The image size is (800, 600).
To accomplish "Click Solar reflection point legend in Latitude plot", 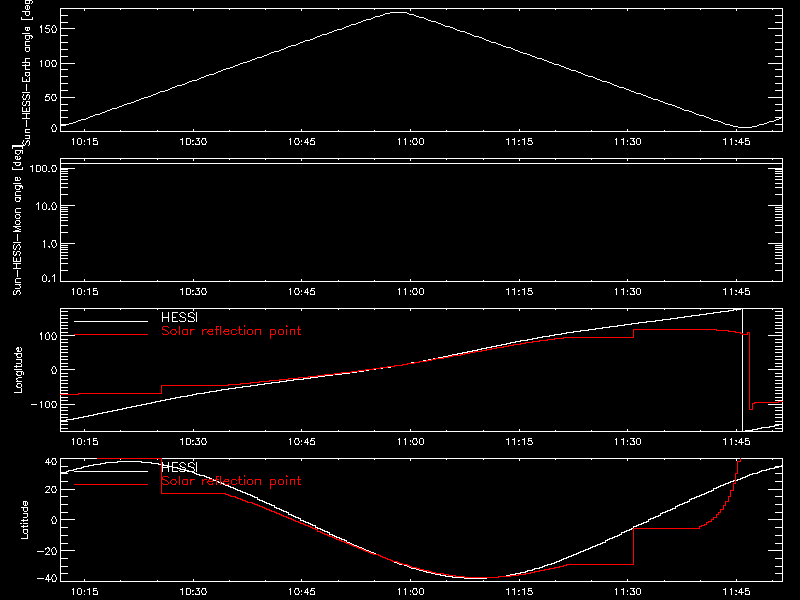I will coord(231,481).
